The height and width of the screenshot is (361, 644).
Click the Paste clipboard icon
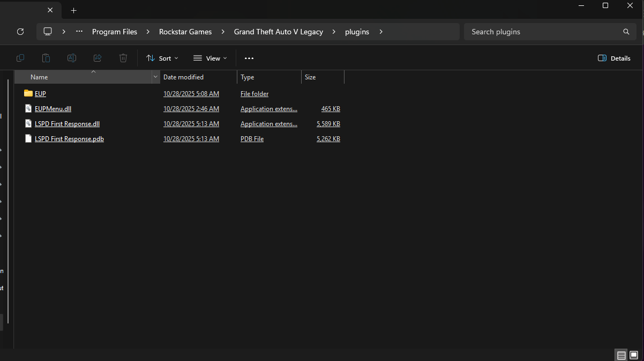click(46, 58)
